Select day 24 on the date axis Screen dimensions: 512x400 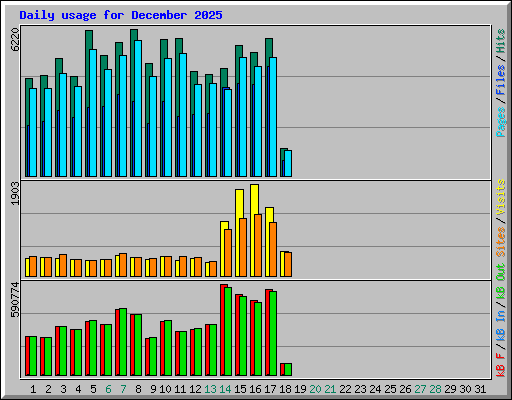pos(375,389)
